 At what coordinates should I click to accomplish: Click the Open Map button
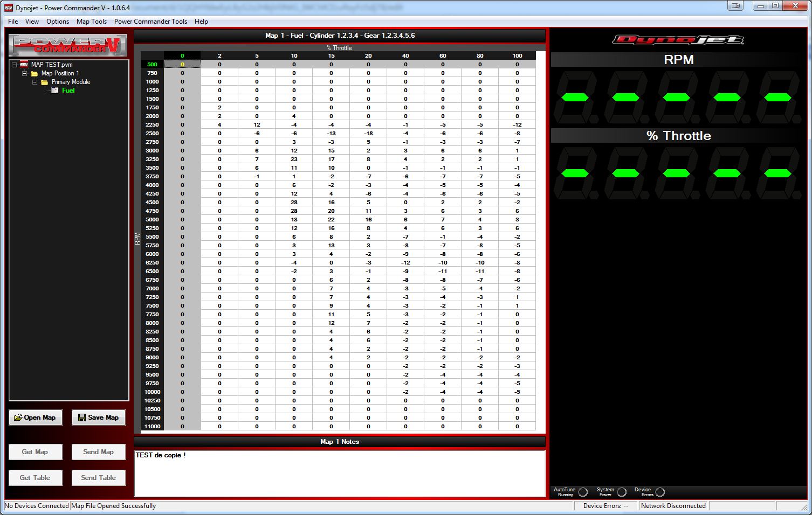coord(36,417)
